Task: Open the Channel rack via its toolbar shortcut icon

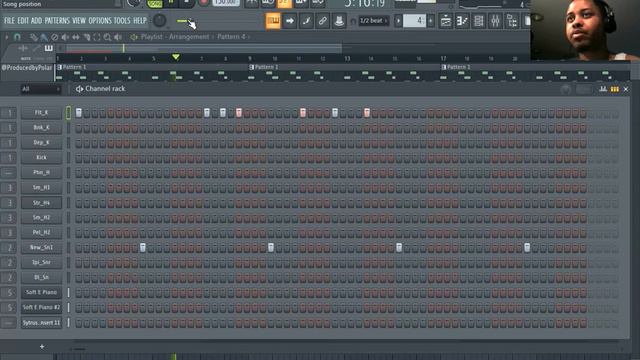Action: pyautogui.click(x=479, y=21)
